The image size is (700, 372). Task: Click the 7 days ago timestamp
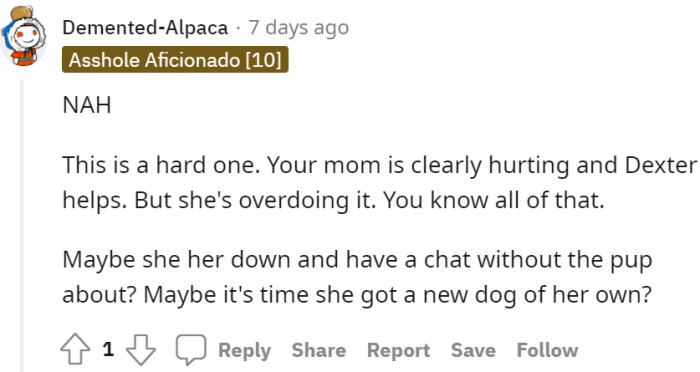pos(299,28)
